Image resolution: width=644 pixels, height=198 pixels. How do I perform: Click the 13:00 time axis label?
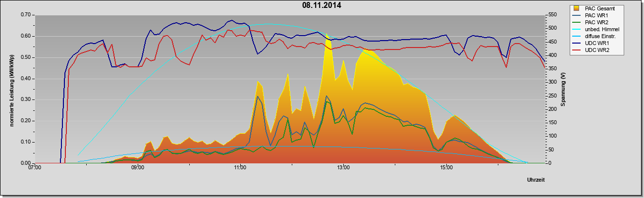tap(343, 168)
